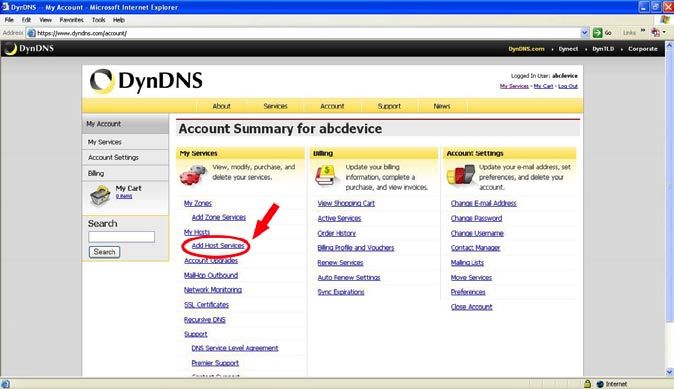This screenshot has height=389, width=674.
Task: Open the File menu
Action: (x=9, y=20)
